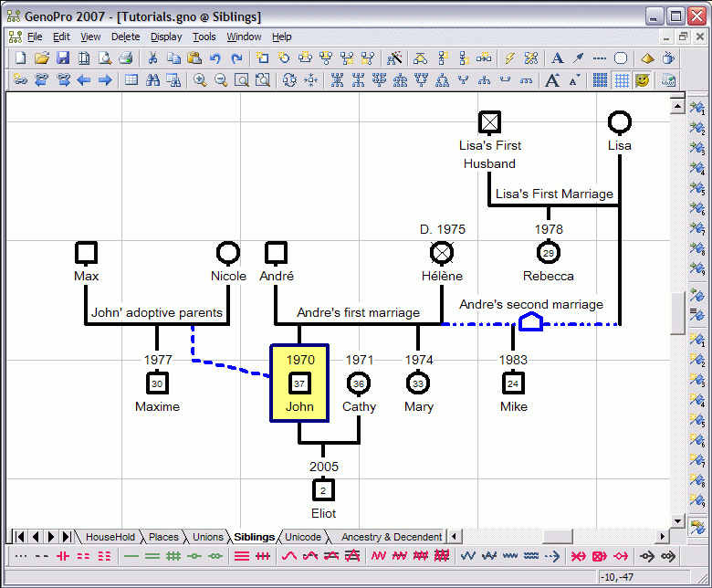Open the Display menu
The width and height of the screenshot is (712, 588).
pyautogui.click(x=166, y=37)
